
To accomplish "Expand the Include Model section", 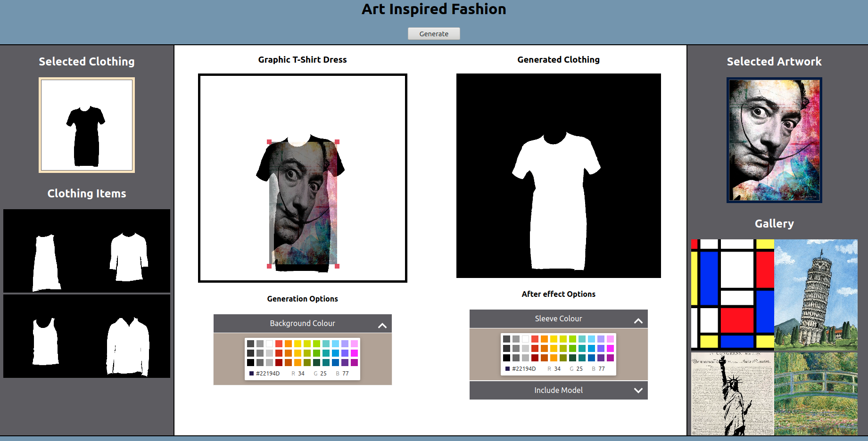I will [x=559, y=390].
